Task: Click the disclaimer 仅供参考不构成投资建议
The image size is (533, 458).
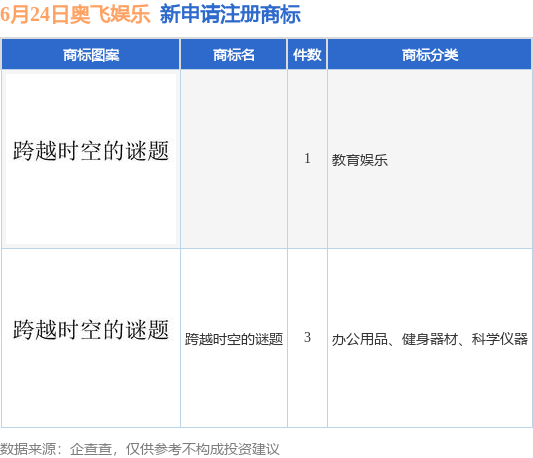Action: pyautogui.click(x=203, y=449)
